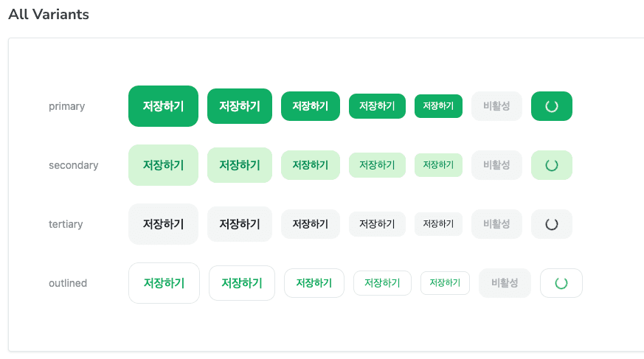Click the disabled 비활성 button in secondary row
Image resolution: width=644 pixels, height=359 pixels.
pyautogui.click(x=496, y=165)
